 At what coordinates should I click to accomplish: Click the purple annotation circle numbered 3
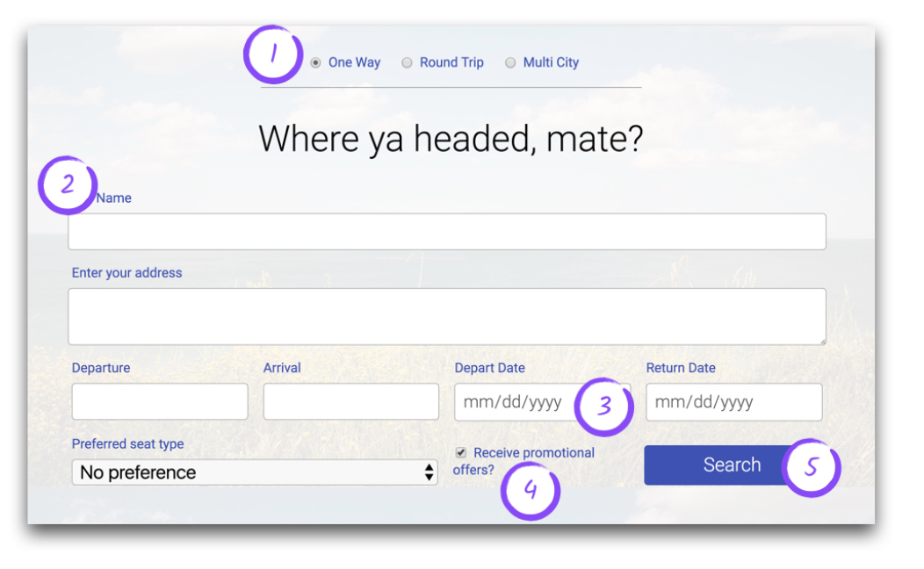click(x=604, y=407)
